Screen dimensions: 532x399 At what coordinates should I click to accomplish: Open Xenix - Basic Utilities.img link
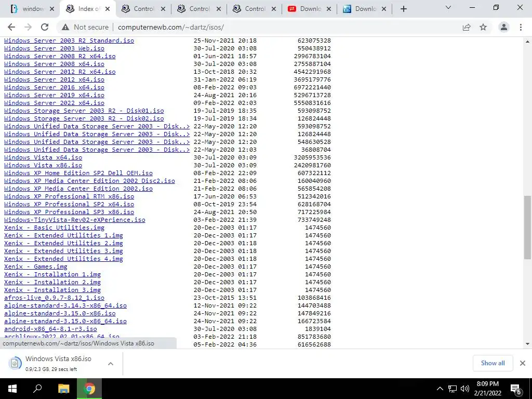[54, 228]
